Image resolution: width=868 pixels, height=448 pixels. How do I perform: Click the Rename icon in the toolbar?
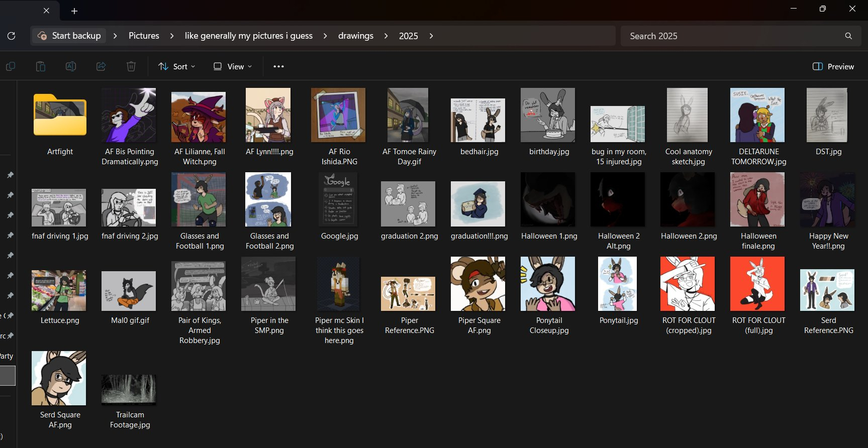(71, 66)
